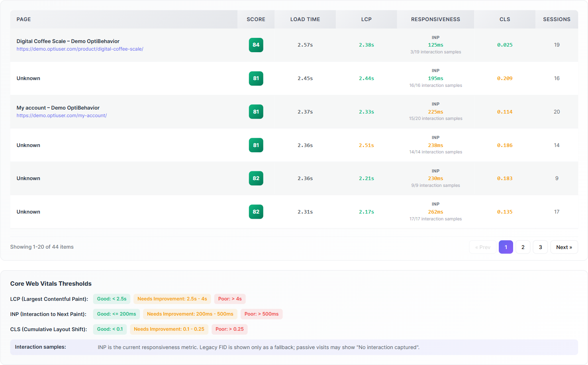
Task: Open the digital-coffee-scale product URL link
Action: coord(80,49)
